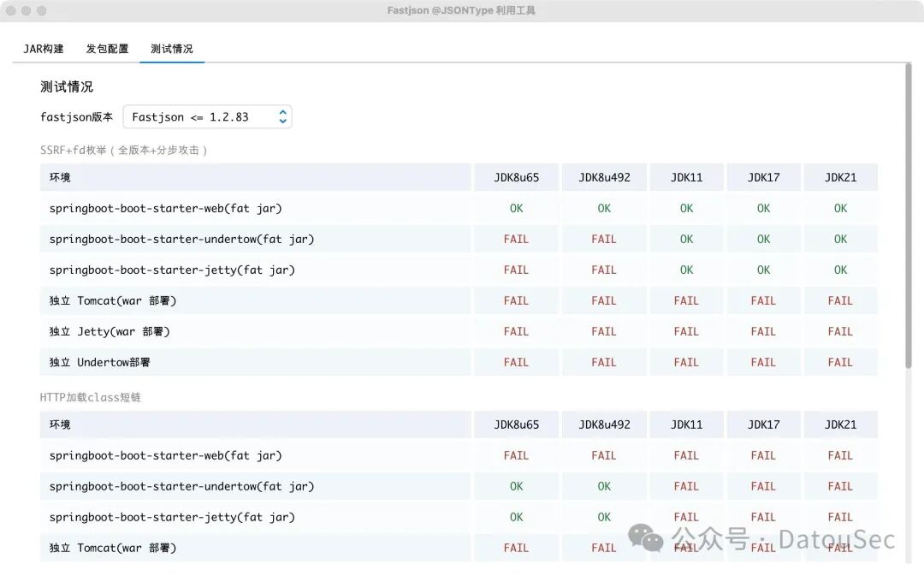Click springboot-boot-starter-web(fat jar) row in SSRF table

pos(459,208)
